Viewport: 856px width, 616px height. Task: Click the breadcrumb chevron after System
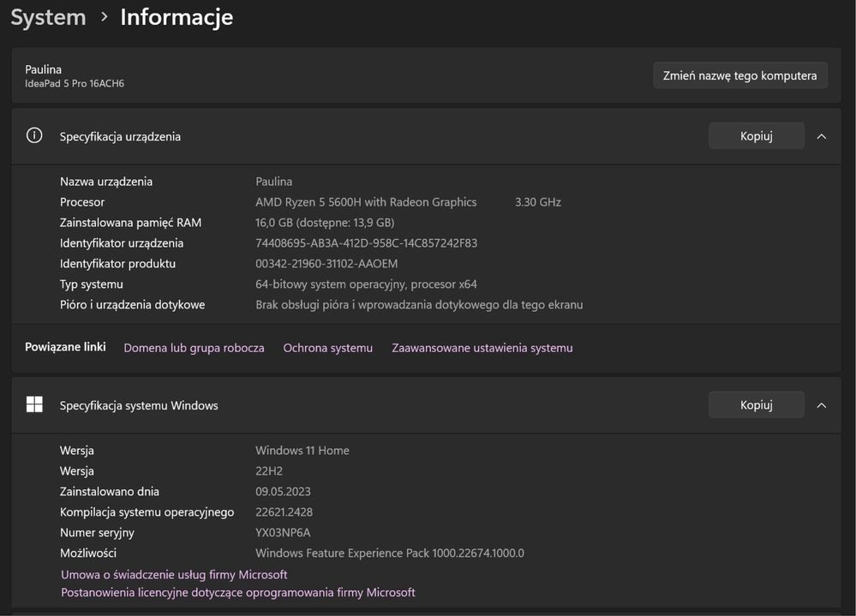[x=104, y=17]
